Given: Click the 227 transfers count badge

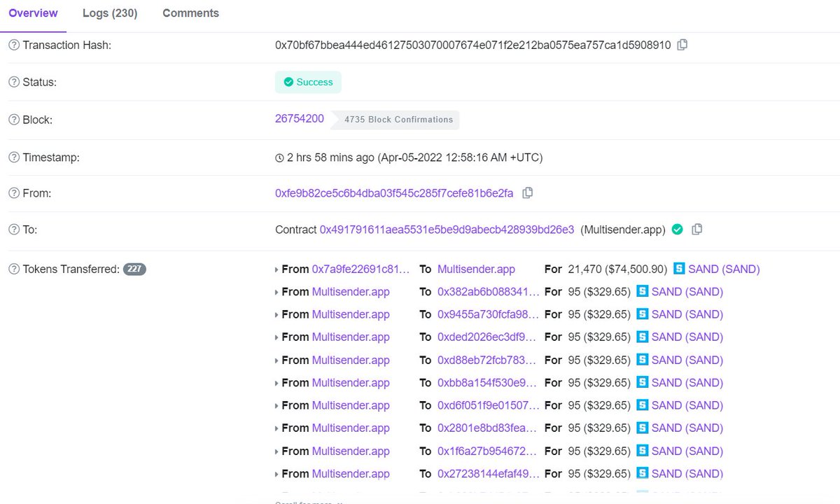Looking at the screenshot, I should (x=133, y=268).
